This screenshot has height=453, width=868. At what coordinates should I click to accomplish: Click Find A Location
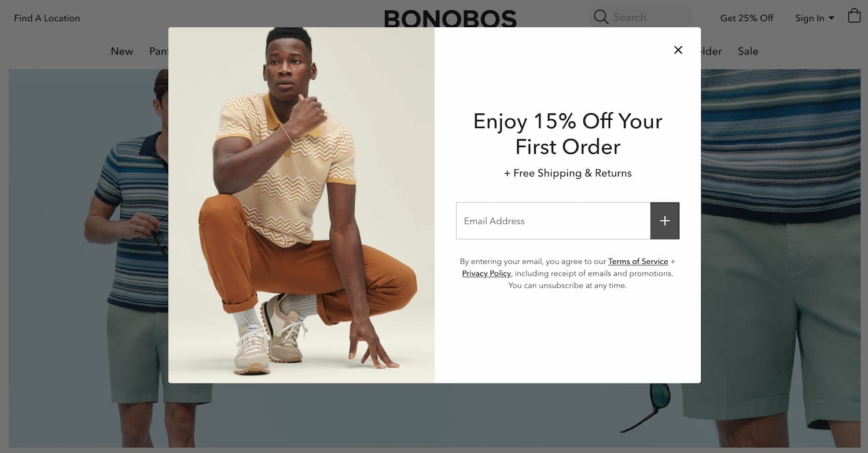(46, 18)
